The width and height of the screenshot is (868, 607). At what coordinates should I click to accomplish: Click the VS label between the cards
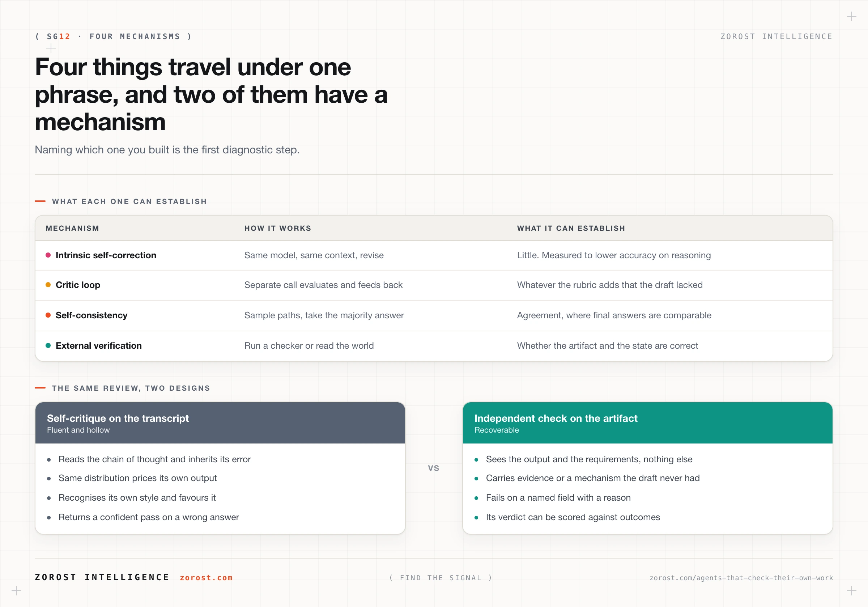tap(434, 468)
